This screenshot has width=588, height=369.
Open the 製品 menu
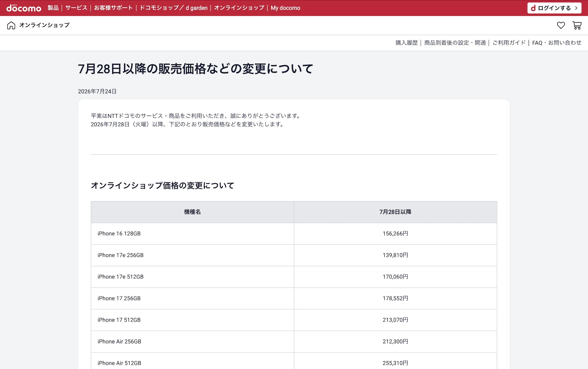pos(53,8)
